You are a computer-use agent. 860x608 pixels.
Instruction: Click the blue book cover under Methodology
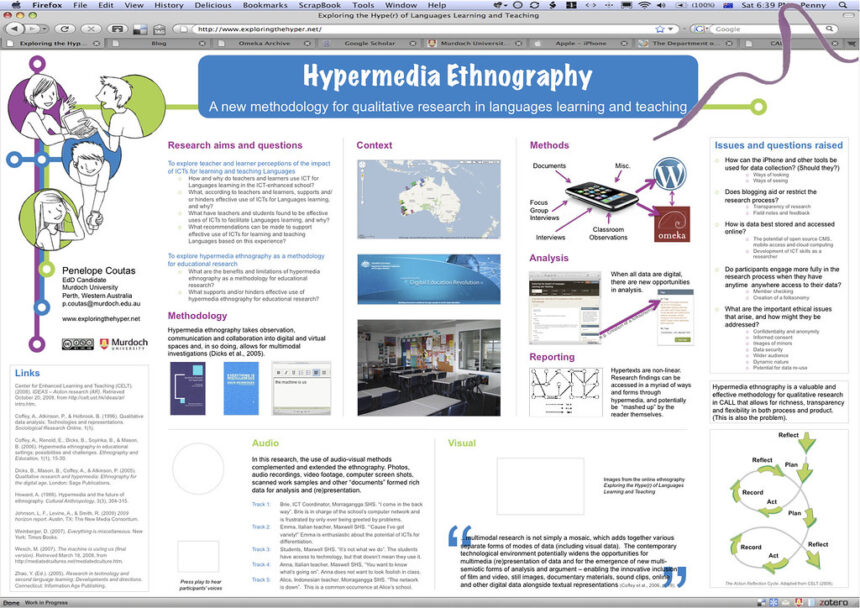[241, 388]
